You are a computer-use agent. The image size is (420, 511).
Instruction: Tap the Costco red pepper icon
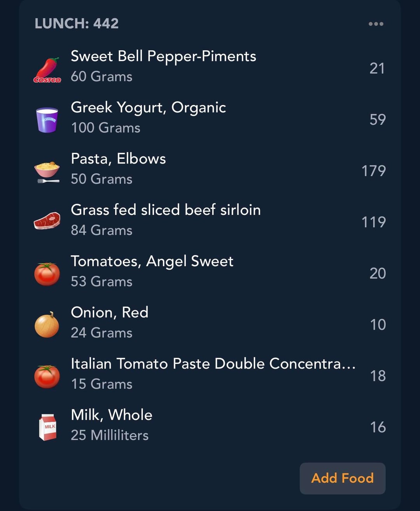click(x=47, y=69)
